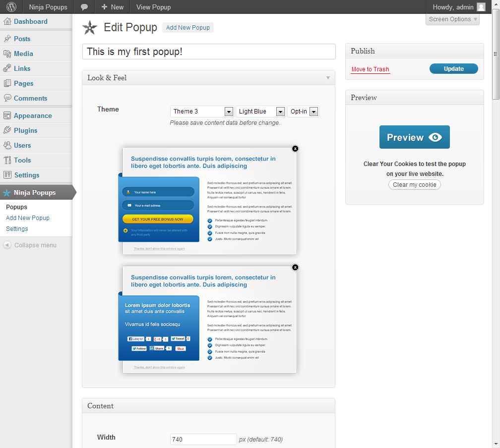Viewport: 500px width, 448px height.
Task: Open Ninja Popups Settings submenu link
Action: click(17, 228)
